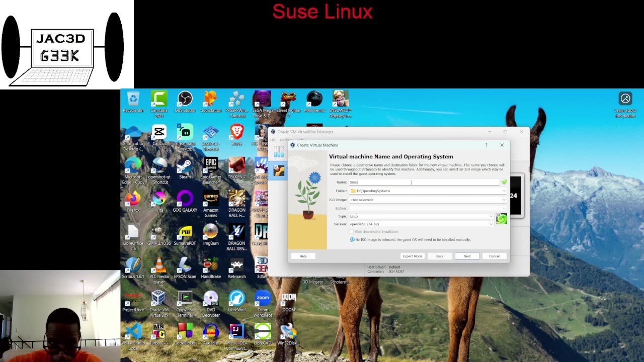Toggle Skip Unattended Installation checkbox
This screenshot has height=362, width=644.
351,232
